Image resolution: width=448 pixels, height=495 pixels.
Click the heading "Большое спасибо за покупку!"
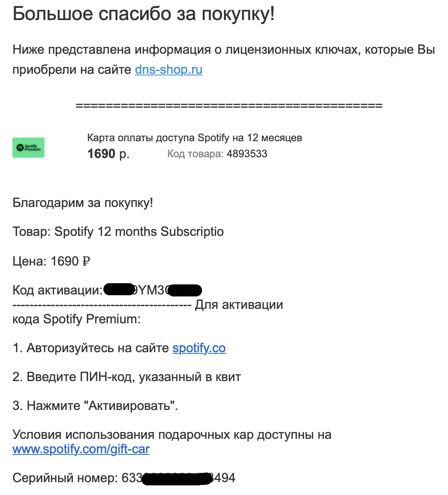pyautogui.click(x=143, y=14)
